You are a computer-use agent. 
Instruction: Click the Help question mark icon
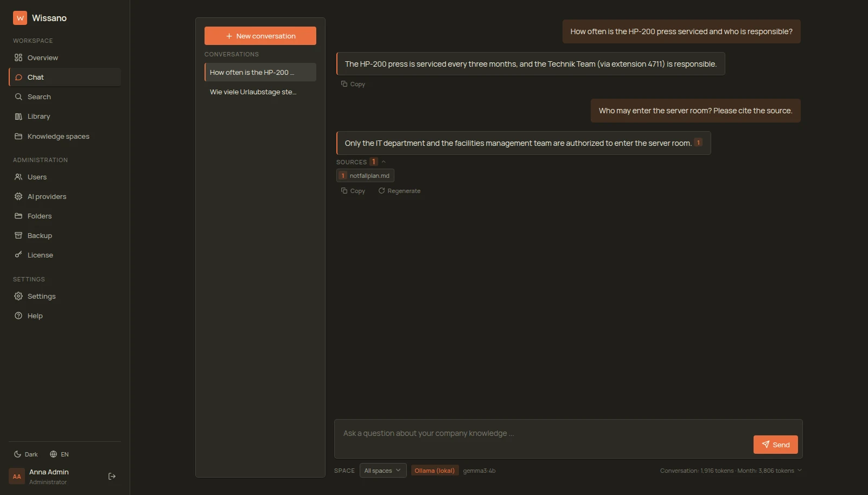tap(18, 316)
